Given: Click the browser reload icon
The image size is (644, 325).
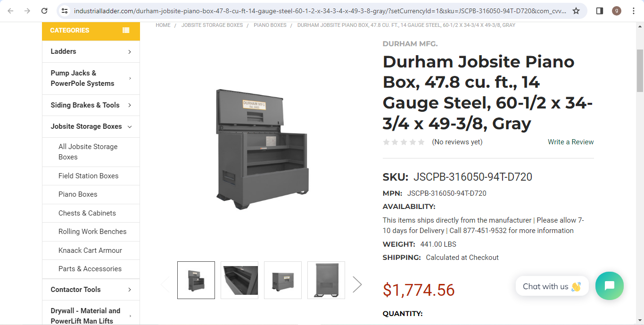Looking at the screenshot, I should coord(44,11).
